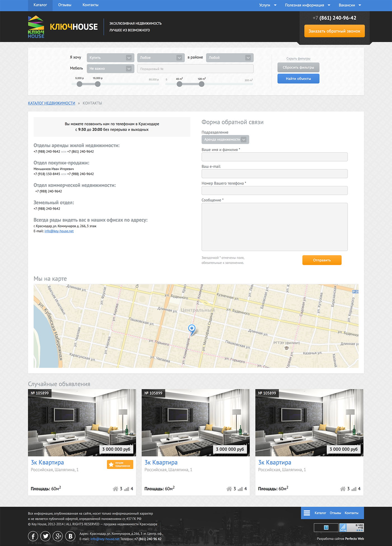Image resolution: width=392 pixels, height=546 pixels.
Task: Click Заказать обратный звонок button
Action: tap(334, 31)
